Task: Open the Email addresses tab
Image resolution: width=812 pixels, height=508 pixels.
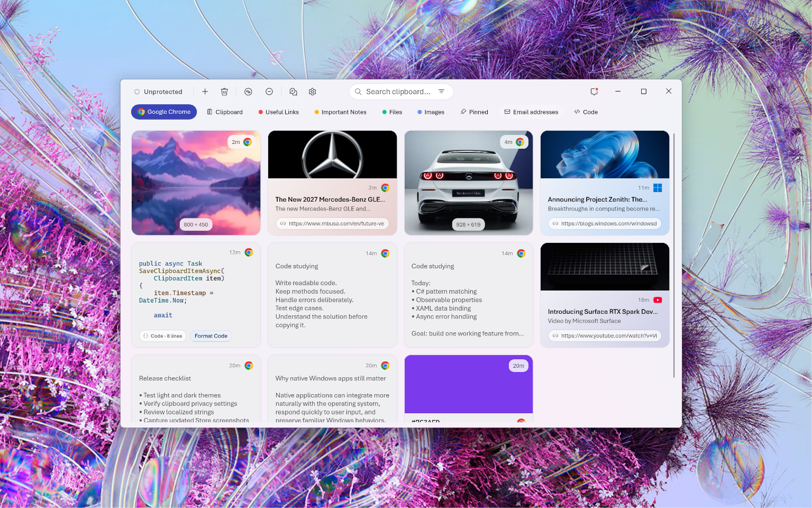Action: click(x=531, y=112)
